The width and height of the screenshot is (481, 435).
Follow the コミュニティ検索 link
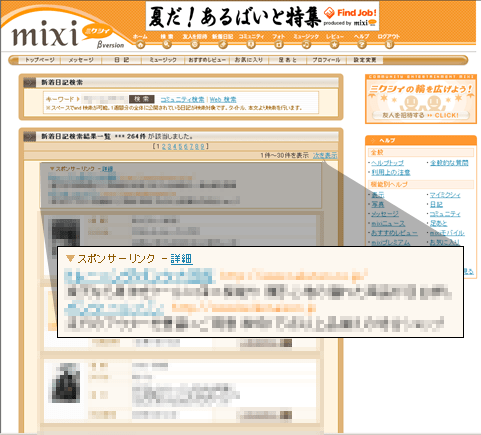(x=182, y=99)
